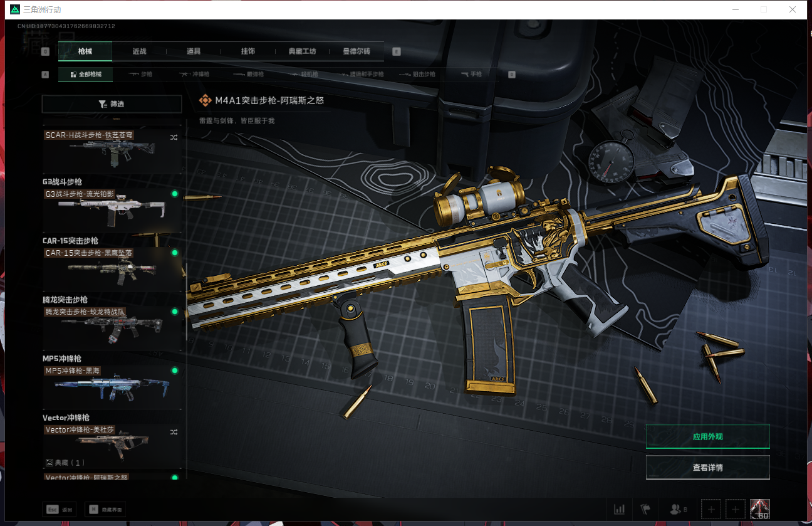Open the 筛选 filter button
Screen dimensions: 812x526
pyautogui.click(x=112, y=104)
